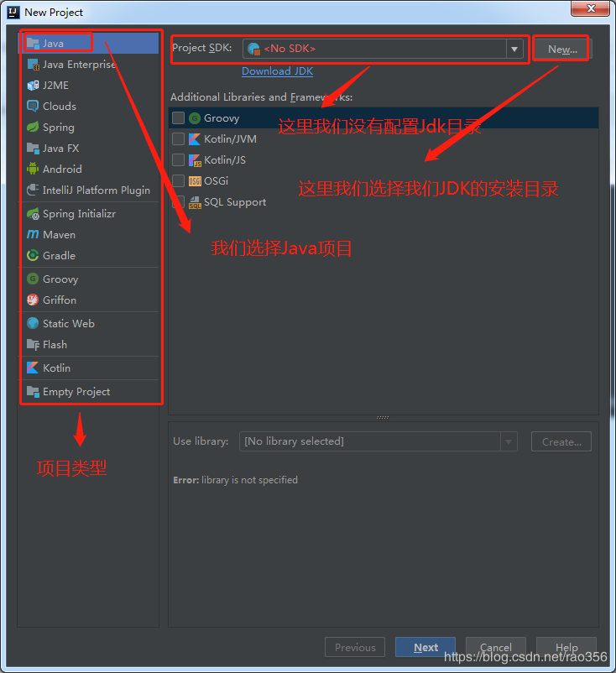Click the IntelliJ Platform Plugin icon

pos(33,190)
